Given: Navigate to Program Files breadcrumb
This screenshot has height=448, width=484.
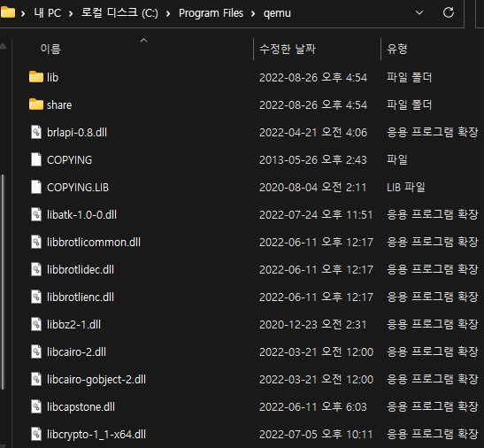Looking at the screenshot, I should pos(211,13).
